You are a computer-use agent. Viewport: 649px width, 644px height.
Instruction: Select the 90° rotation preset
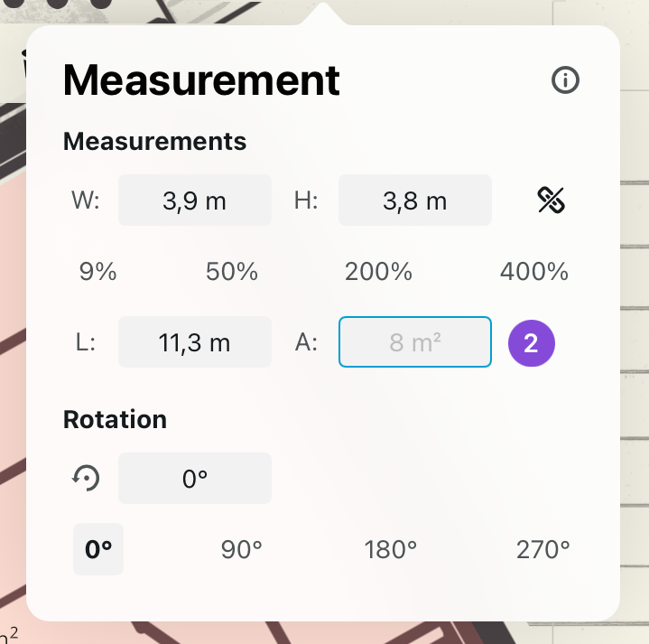tap(241, 549)
